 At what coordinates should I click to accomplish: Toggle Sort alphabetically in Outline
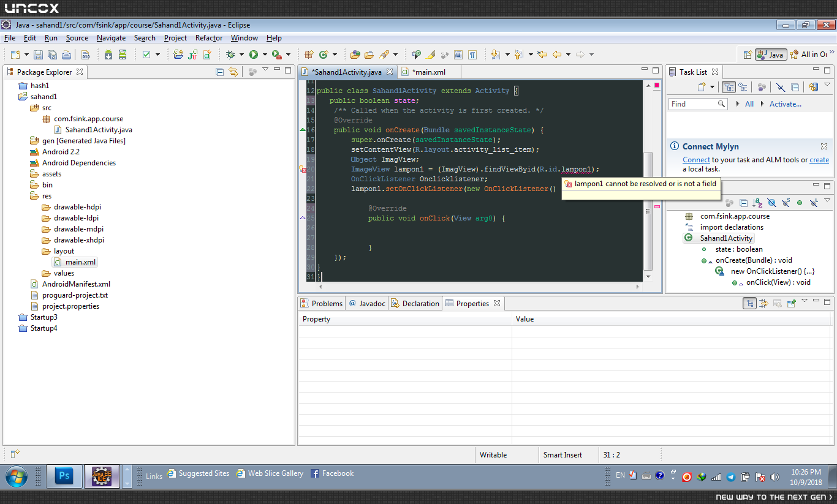click(x=758, y=203)
